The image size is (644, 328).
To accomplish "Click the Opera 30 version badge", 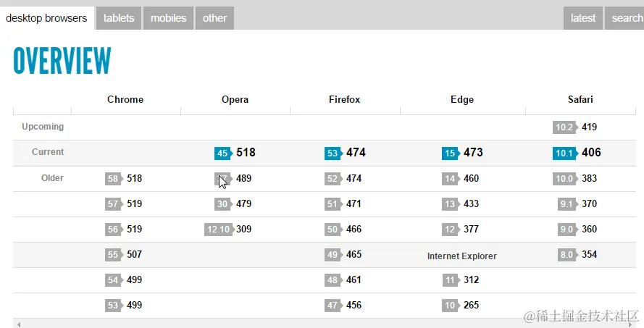I will click(223, 204).
